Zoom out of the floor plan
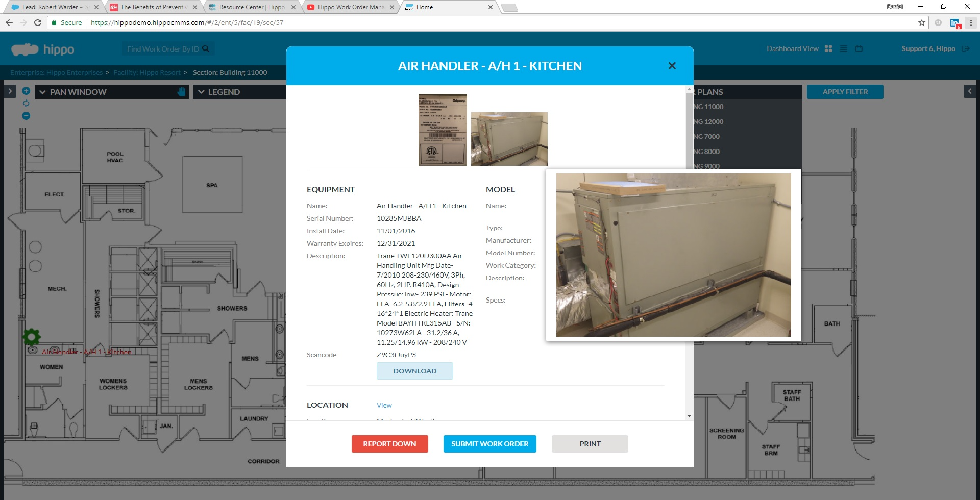Screen dimensions: 980x500 tap(26, 116)
